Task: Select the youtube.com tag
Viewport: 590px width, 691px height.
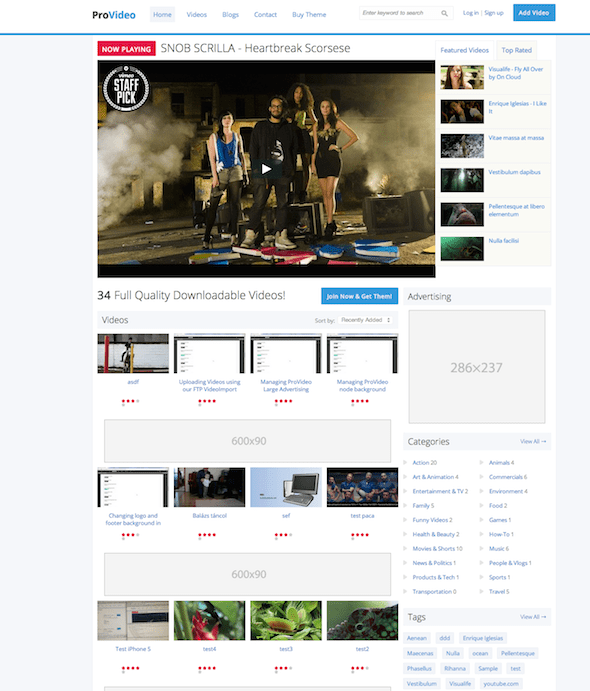Action: (x=501, y=684)
